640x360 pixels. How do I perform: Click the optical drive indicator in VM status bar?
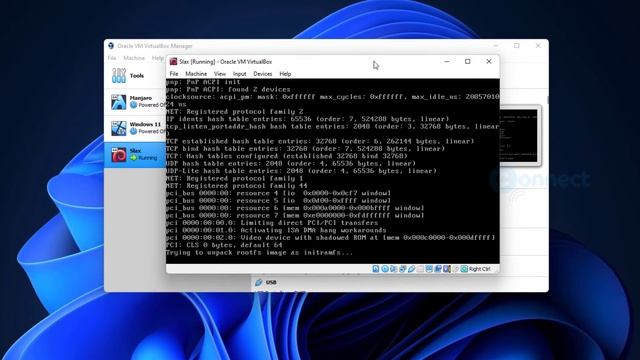pos(384,269)
